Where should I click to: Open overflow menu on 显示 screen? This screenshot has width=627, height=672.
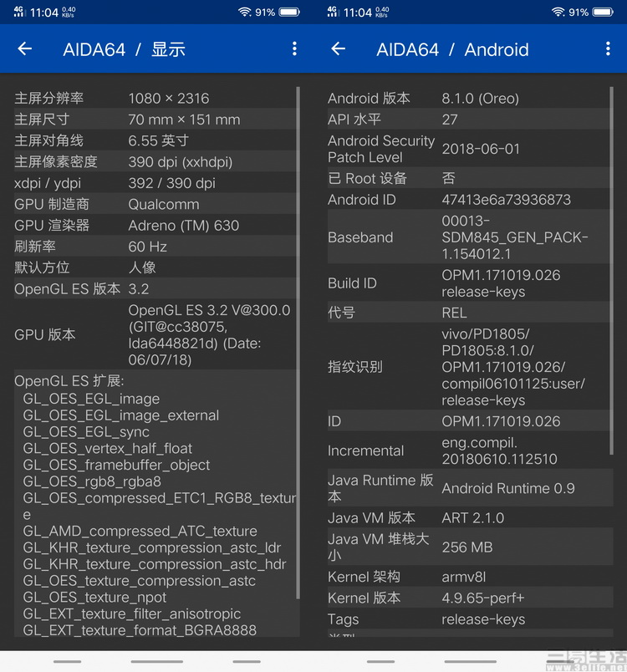pos(294,49)
